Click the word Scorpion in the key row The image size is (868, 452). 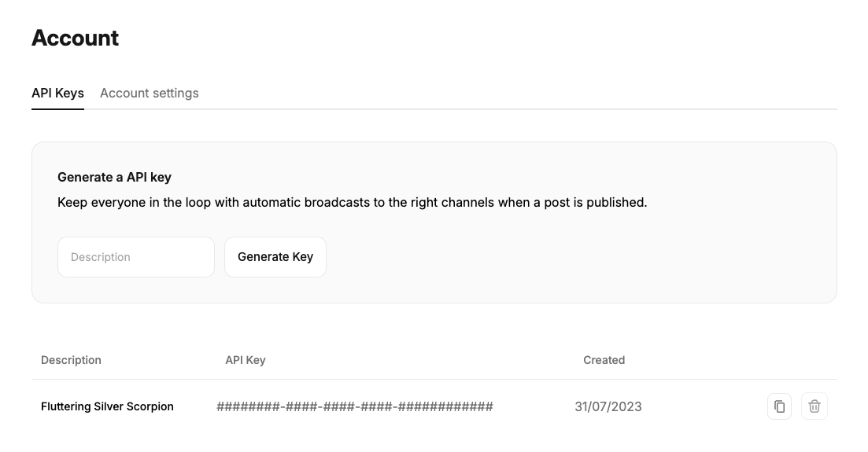tap(150, 406)
